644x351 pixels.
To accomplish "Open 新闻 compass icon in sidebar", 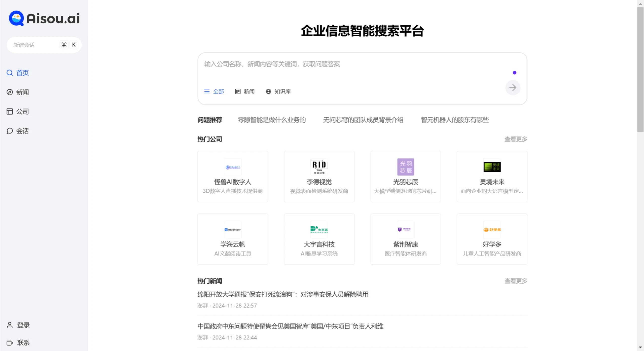I will pos(10,92).
